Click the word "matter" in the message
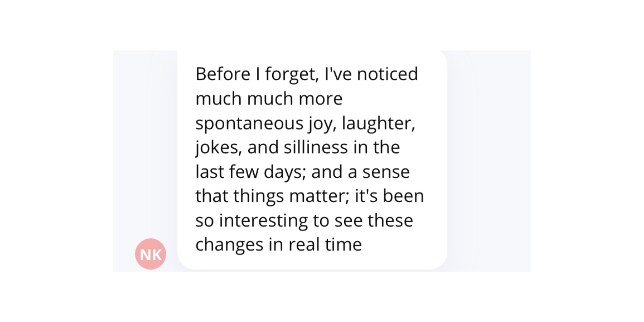Image resolution: width=644 pixels, height=322 pixels. pos(319,196)
